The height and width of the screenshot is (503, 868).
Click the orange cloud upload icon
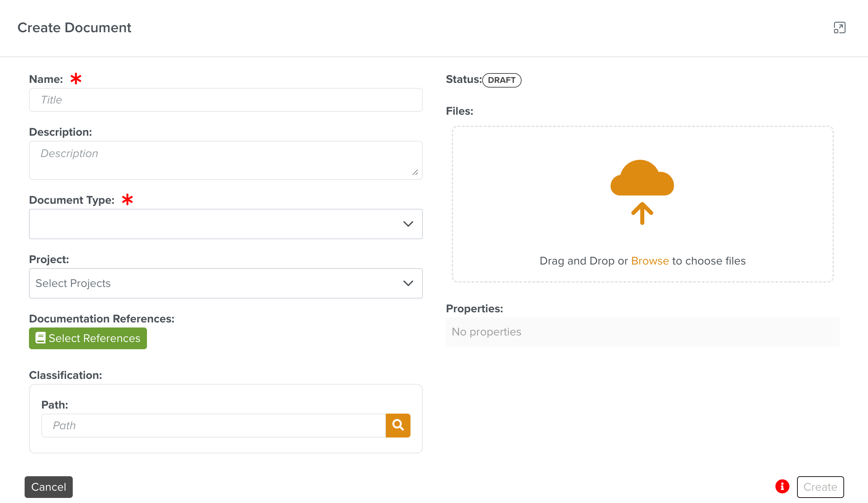tap(642, 178)
